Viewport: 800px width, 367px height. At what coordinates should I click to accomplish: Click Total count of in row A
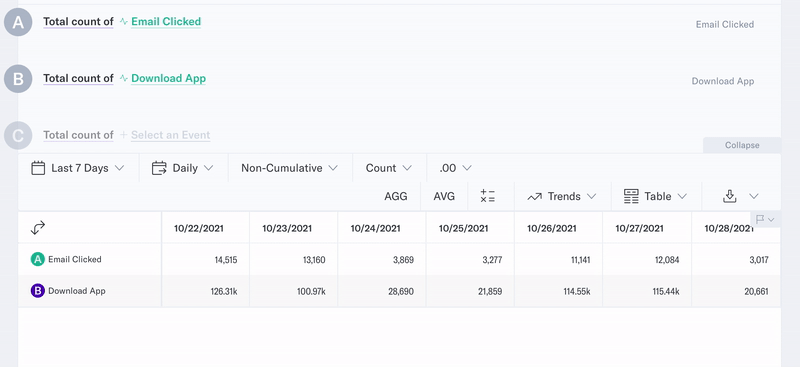click(x=78, y=21)
